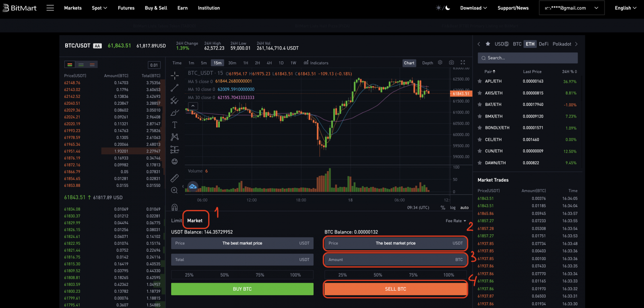Select the ruler measure tool

tap(175, 178)
